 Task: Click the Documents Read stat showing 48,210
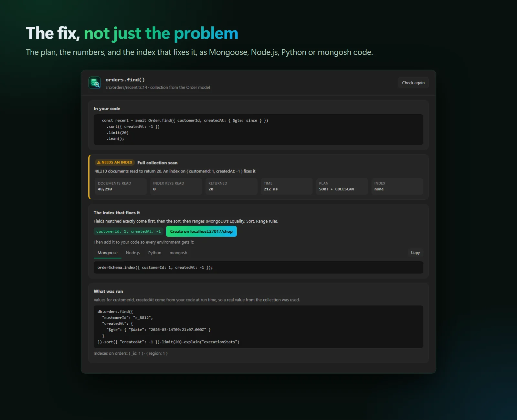coord(121,186)
